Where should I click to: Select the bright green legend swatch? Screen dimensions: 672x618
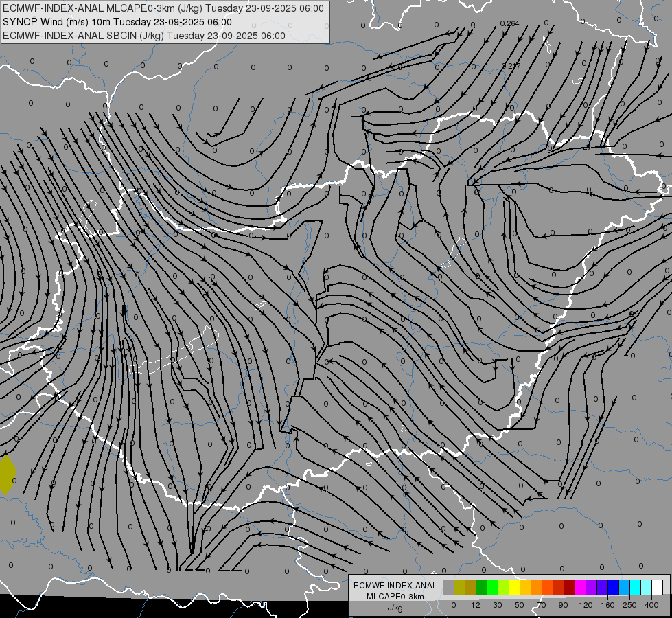tap(492, 587)
